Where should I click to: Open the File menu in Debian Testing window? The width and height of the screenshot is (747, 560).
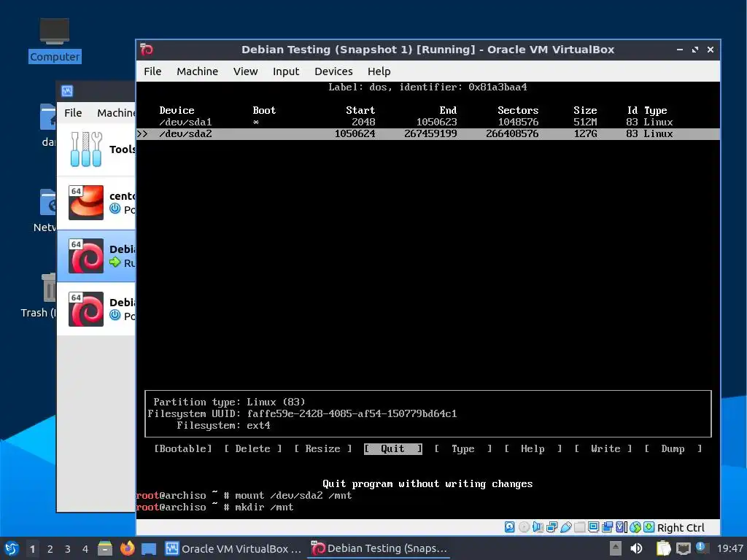coord(152,71)
